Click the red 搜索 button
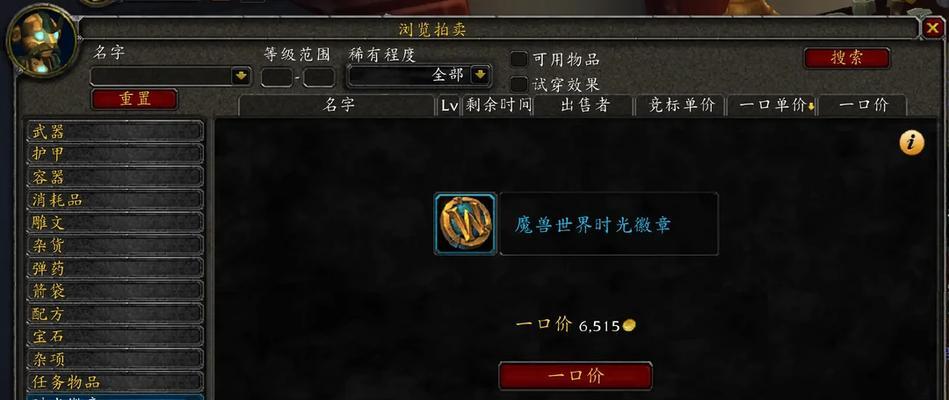The image size is (949, 400). [x=847, y=58]
